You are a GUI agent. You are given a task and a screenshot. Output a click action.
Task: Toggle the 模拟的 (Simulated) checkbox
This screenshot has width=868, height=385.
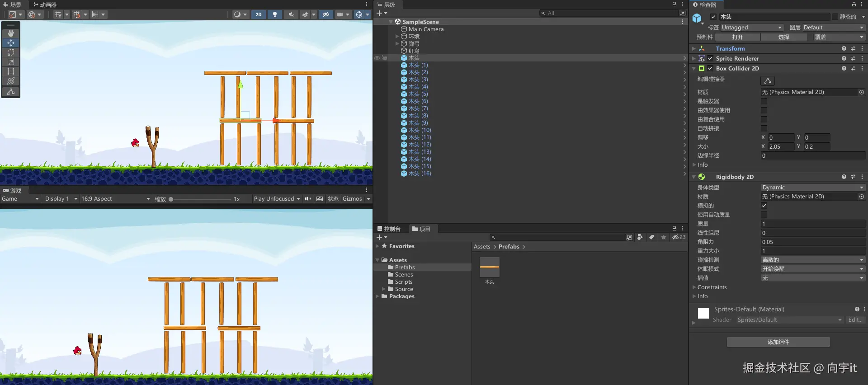point(764,206)
